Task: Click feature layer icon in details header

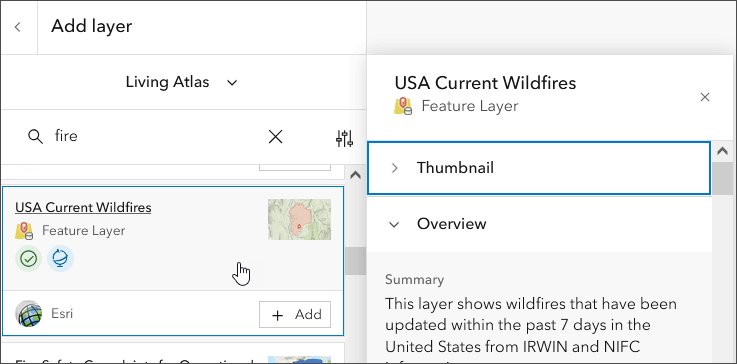Action: pyautogui.click(x=403, y=106)
